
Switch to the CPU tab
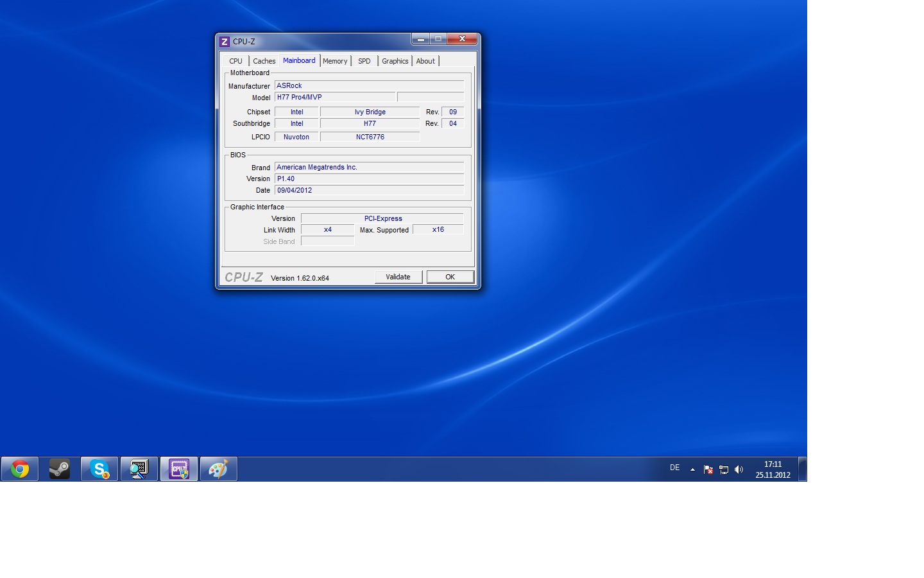[x=236, y=61]
